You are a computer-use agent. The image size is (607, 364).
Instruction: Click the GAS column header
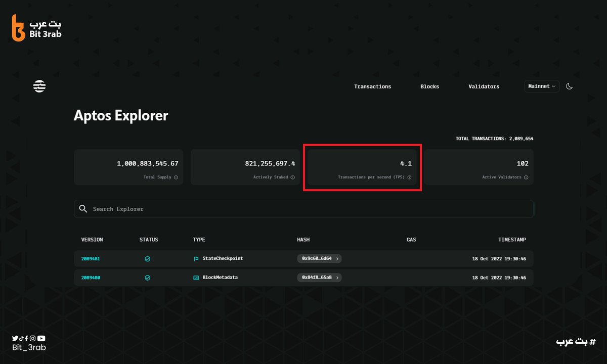click(411, 240)
